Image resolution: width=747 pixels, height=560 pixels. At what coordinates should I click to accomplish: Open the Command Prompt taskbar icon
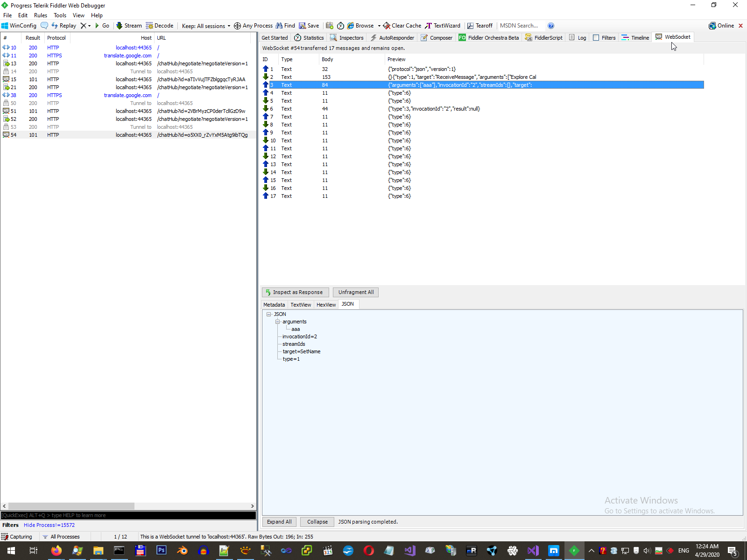(x=119, y=551)
